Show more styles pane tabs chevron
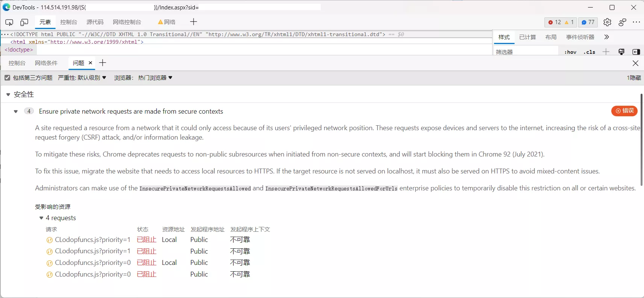Image resolution: width=644 pixels, height=298 pixels. click(x=606, y=37)
